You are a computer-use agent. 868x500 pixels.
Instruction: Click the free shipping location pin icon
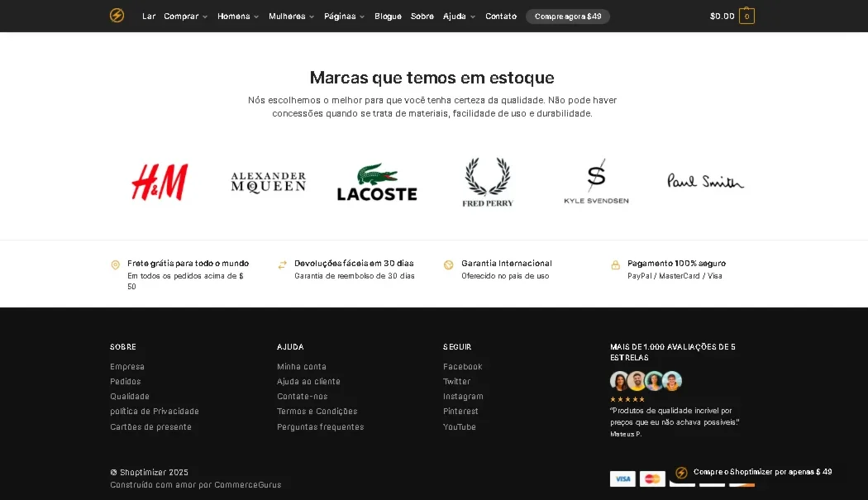115,264
